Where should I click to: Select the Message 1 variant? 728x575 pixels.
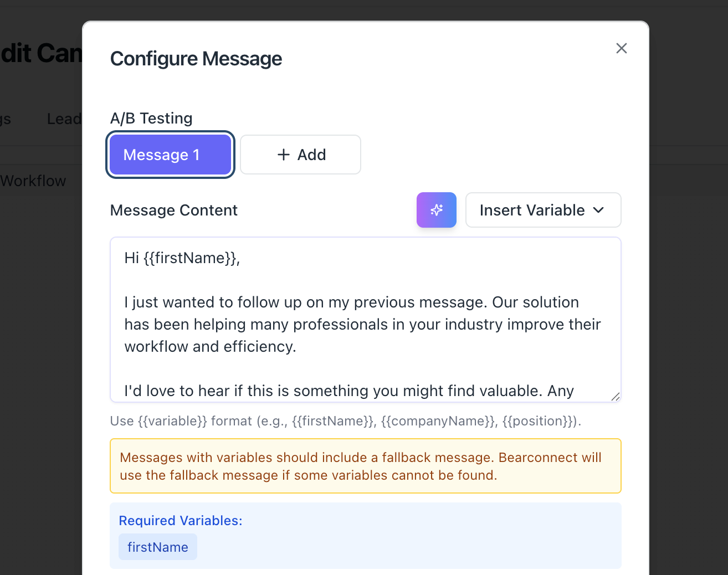pos(170,155)
